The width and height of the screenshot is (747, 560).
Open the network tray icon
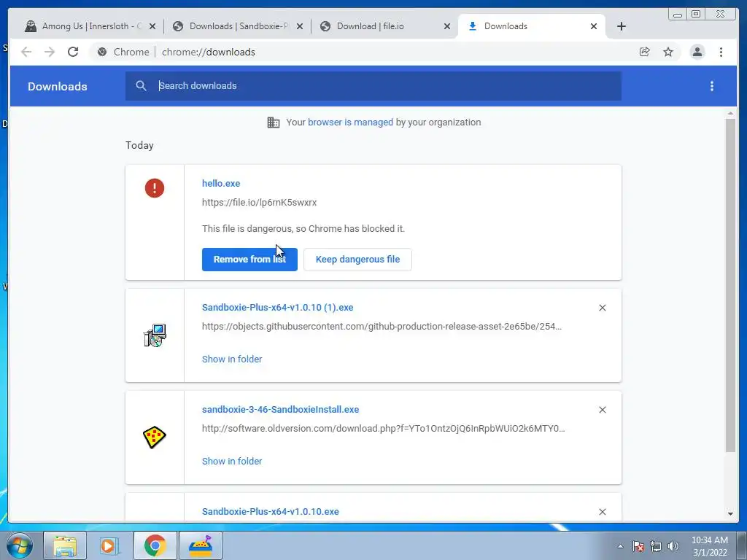(x=656, y=546)
